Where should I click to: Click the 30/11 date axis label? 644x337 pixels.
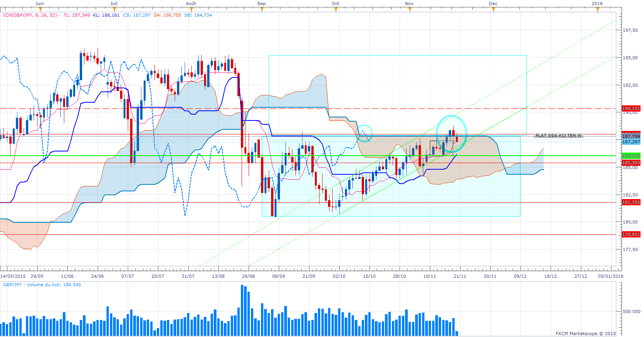[490, 276]
